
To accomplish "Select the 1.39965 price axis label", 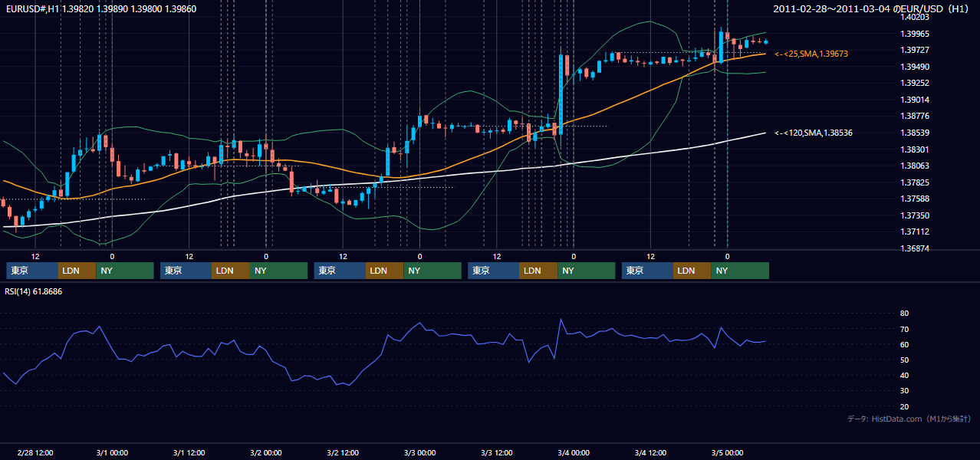I will pyautogui.click(x=915, y=34).
